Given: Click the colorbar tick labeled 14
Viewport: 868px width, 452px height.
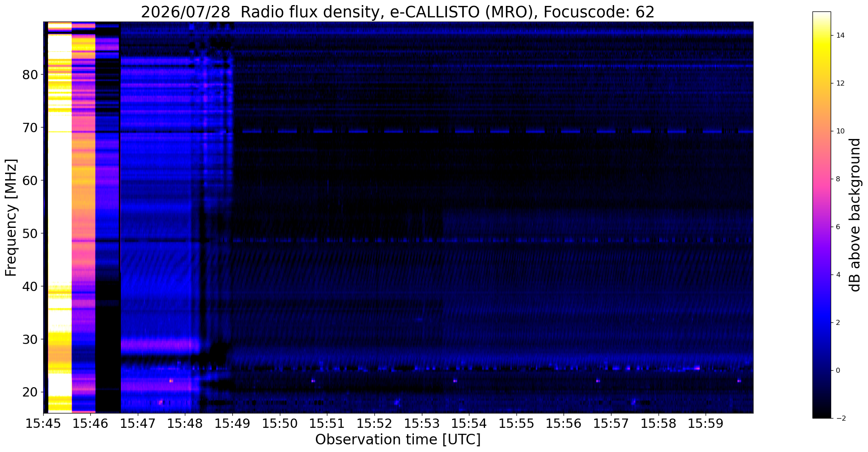Looking at the screenshot, I should point(840,36).
